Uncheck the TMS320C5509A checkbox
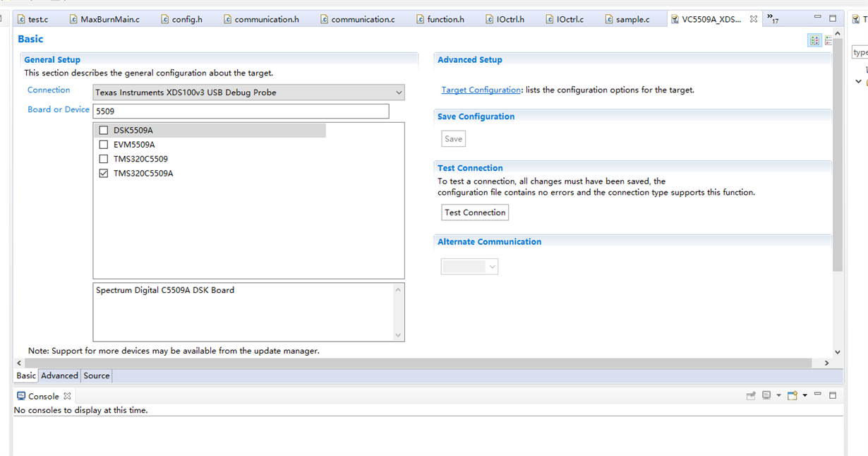 click(x=104, y=173)
